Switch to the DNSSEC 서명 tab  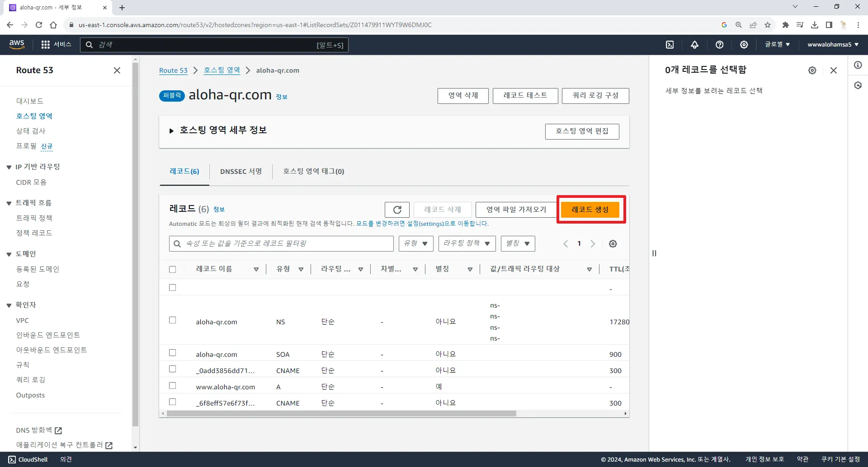tap(241, 172)
